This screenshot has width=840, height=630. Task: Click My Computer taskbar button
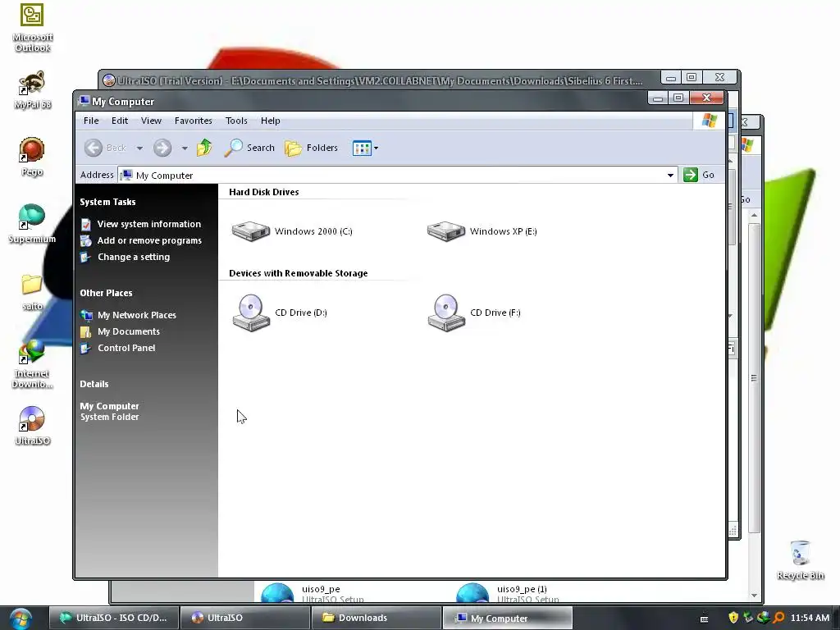pyautogui.click(x=507, y=618)
